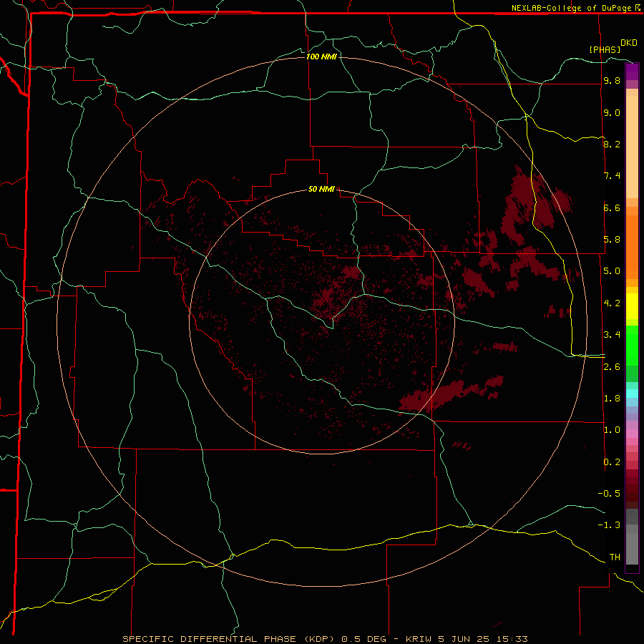Click the -1.3 value on the color scale

(609, 525)
